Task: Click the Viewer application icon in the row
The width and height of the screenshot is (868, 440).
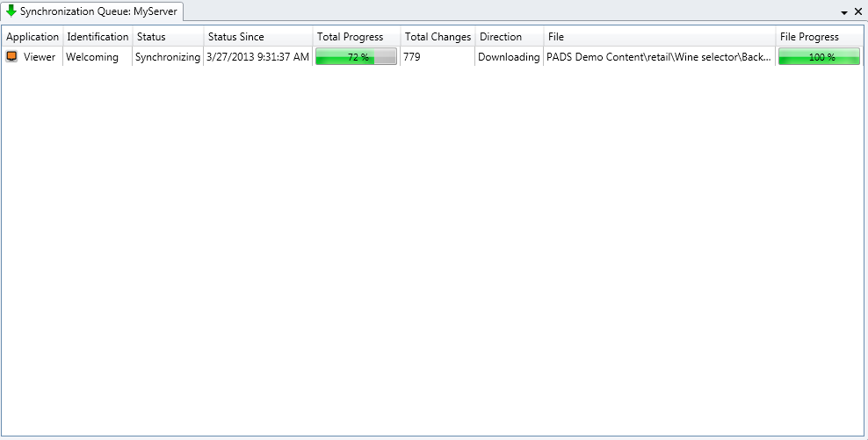Action: [11, 56]
